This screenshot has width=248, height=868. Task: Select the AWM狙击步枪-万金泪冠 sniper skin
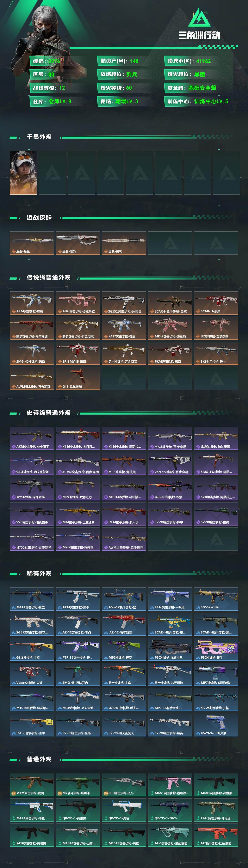32,378
